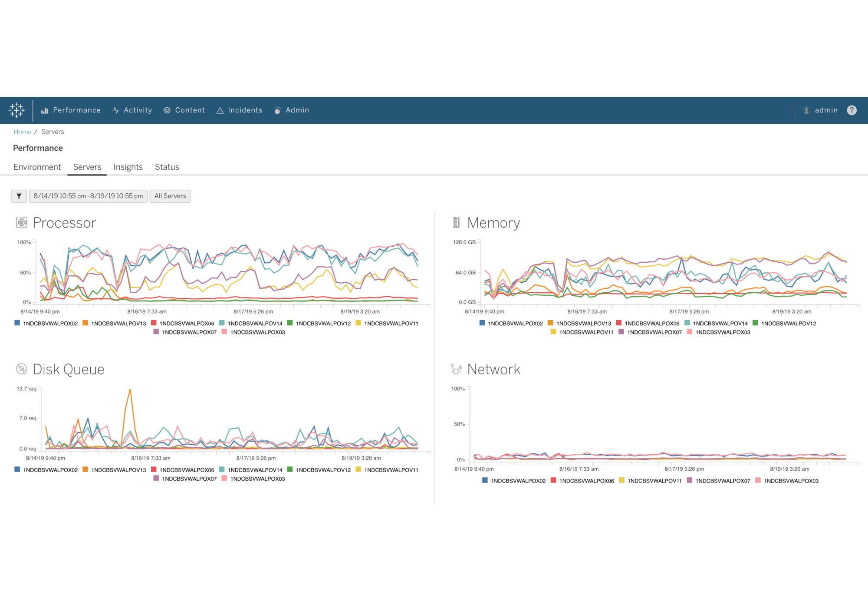The image size is (868, 608).
Task: Click the Processor chip icon
Action: point(22,222)
